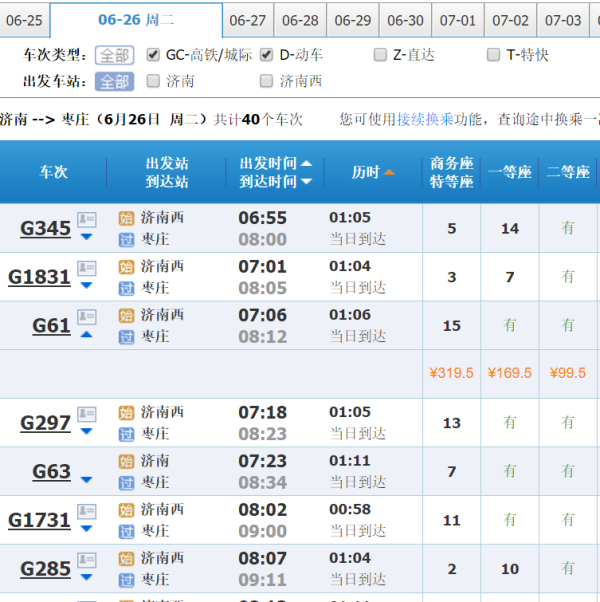Click the blue 过 station icon for G63
Image resolution: width=600 pixels, height=602 pixels.
tap(126, 483)
